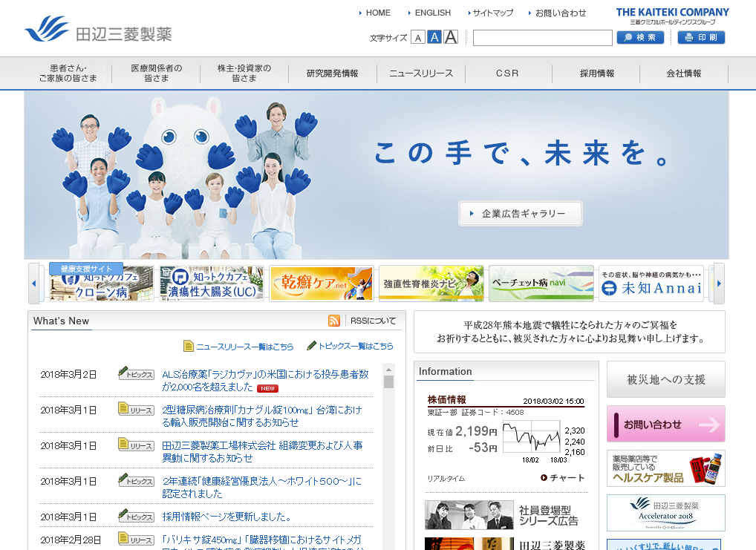Open the ヘルスケア製品 banner
756x550 pixels.
(x=666, y=468)
